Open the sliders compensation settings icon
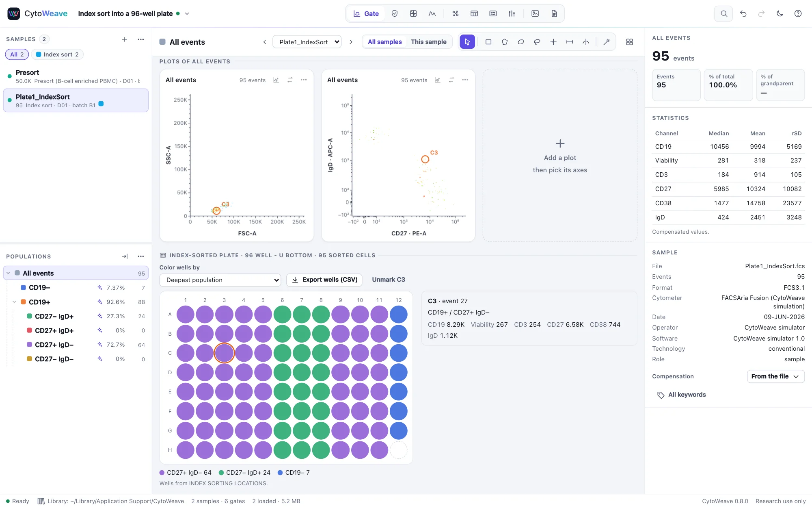The height and width of the screenshot is (508, 812). coord(512,13)
